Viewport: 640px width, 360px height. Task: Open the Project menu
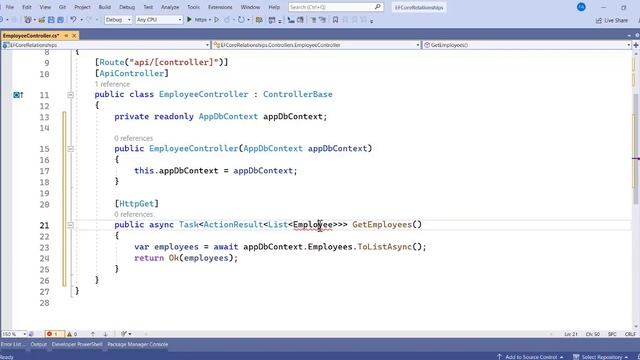click(x=82, y=7)
